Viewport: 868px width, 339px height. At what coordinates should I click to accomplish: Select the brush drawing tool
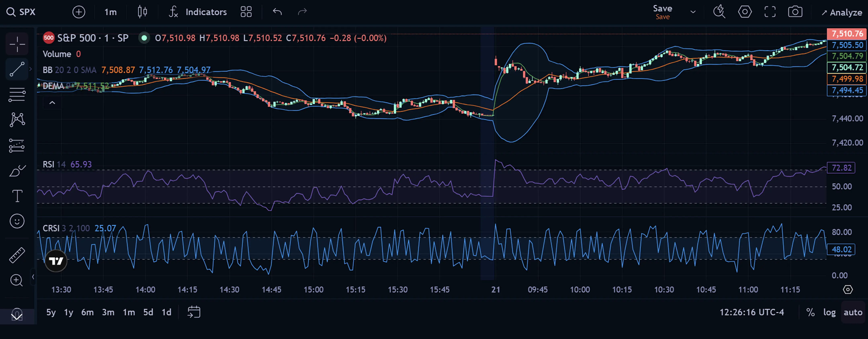click(x=17, y=171)
